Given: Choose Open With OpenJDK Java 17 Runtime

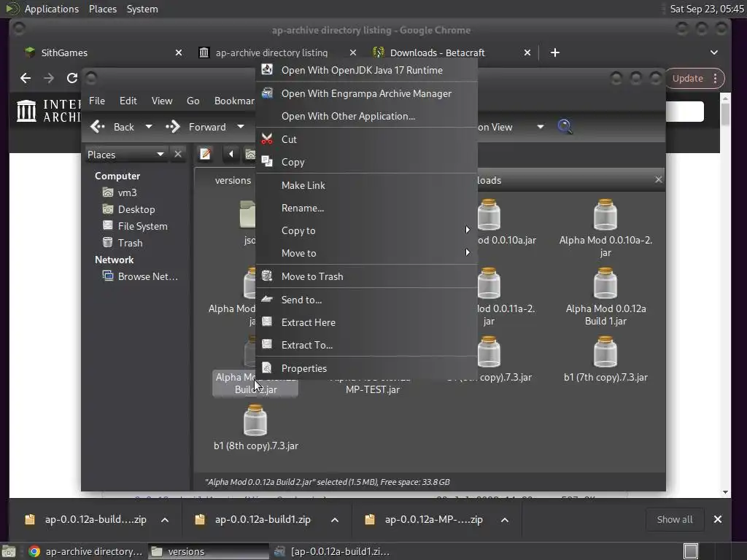Looking at the screenshot, I should point(366,70).
